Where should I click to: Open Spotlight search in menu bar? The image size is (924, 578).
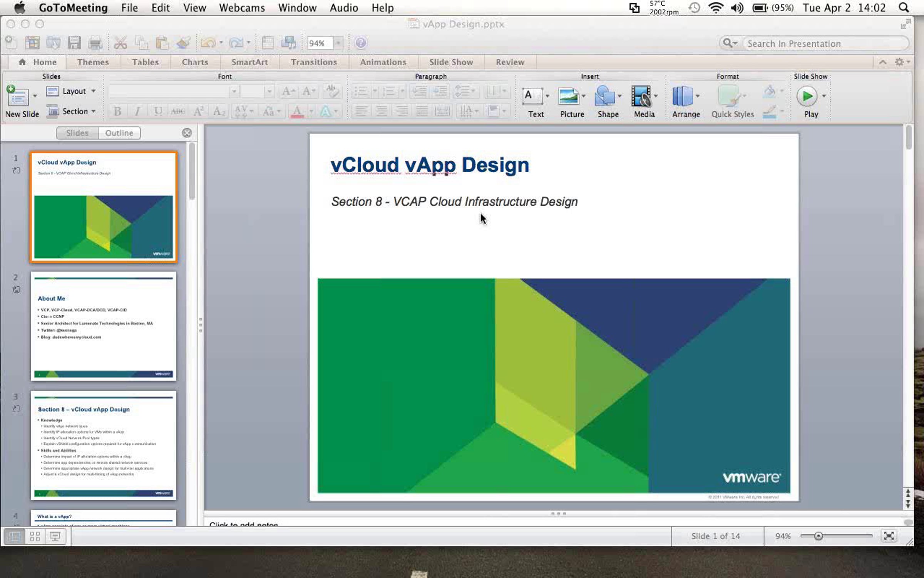(904, 8)
